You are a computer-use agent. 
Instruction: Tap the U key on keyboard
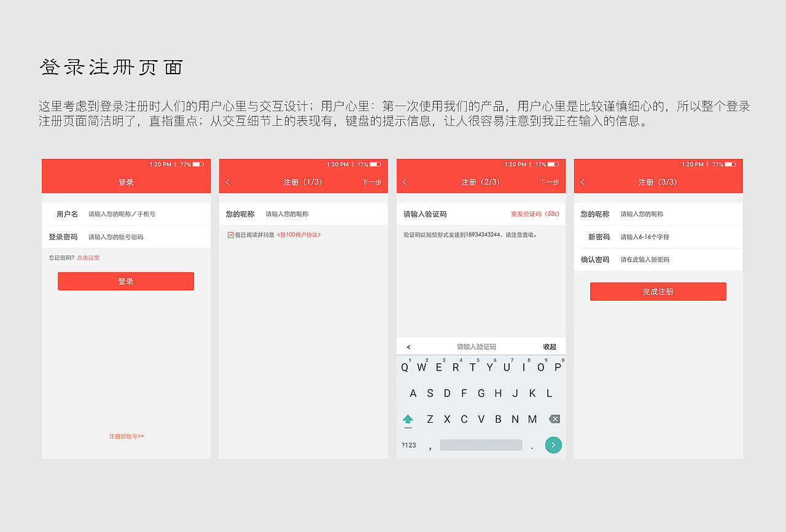pos(507,367)
